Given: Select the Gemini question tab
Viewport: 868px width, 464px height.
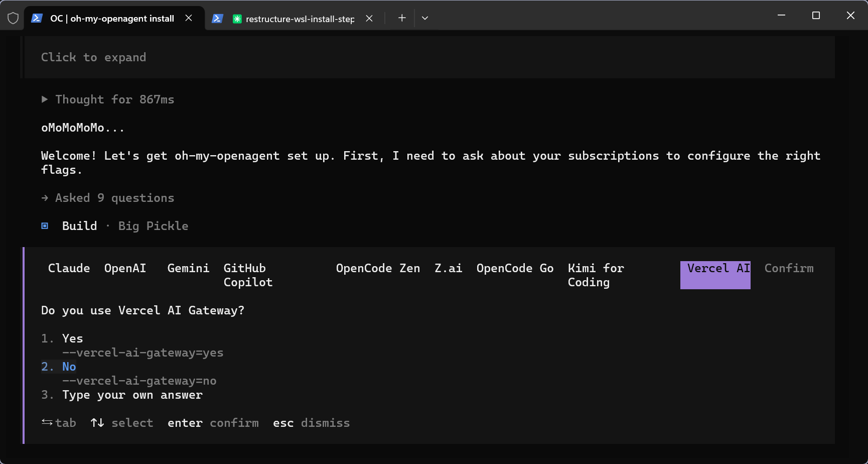Looking at the screenshot, I should (x=189, y=268).
